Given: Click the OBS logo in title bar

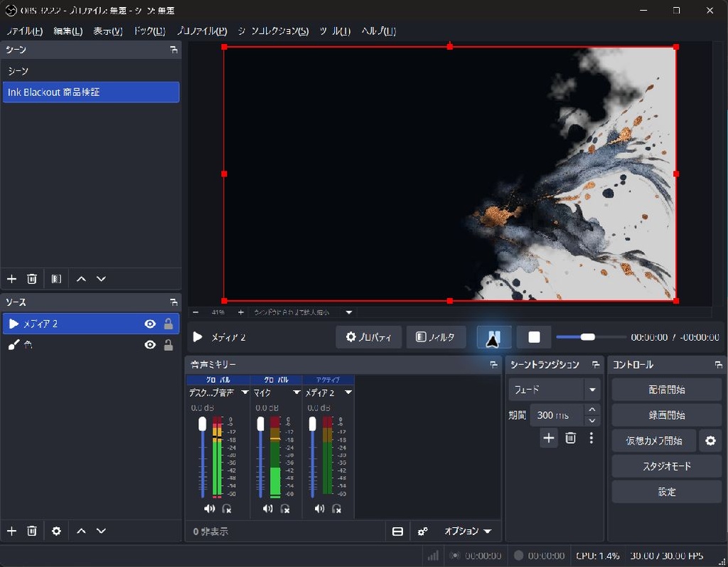Looking at the screenshot, I should [x=11, y=10].
